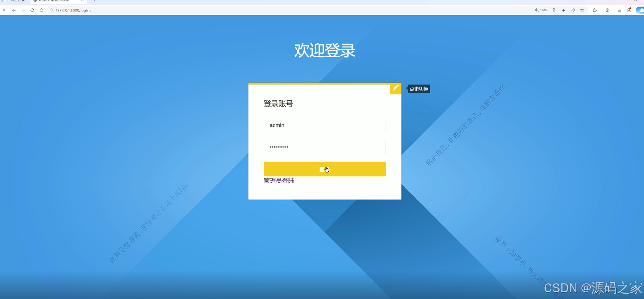This screenshot has width=644, height=299.
Task: Click the blue cloud button in toolbar
Action: [640, 10]
